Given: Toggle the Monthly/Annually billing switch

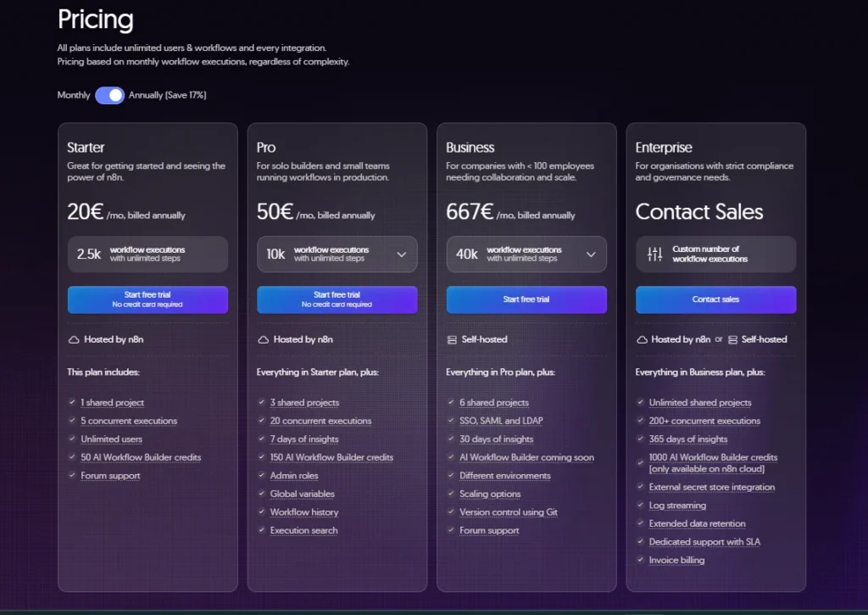Looking at the screenshot, I should pos(109,95).
